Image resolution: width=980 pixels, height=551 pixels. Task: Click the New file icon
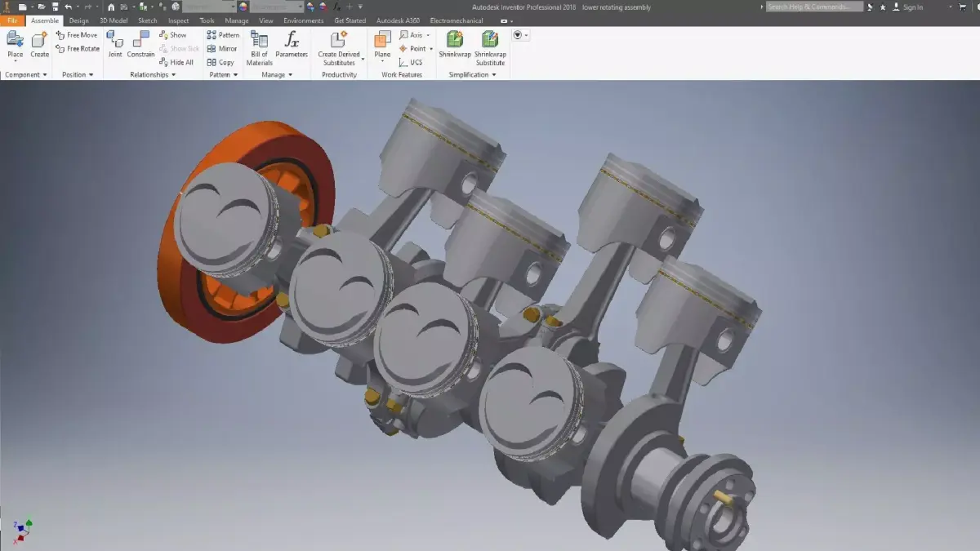point(23,7)
